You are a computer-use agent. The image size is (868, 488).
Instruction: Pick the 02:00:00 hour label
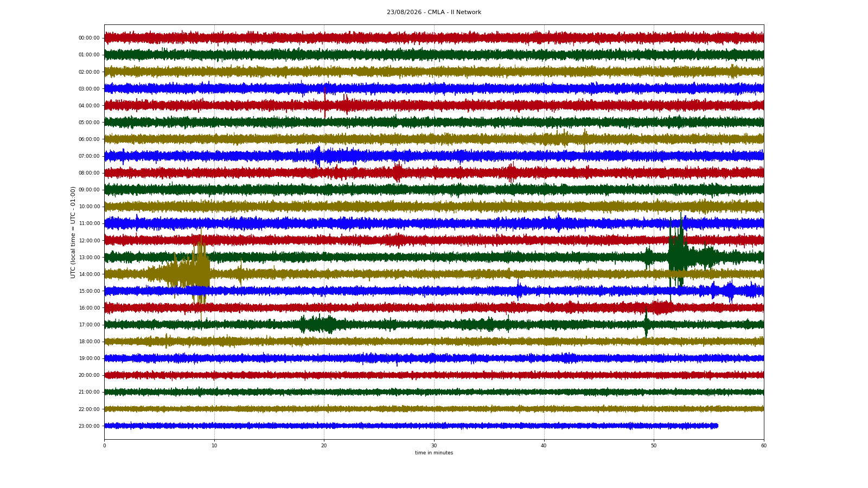tap(89, 72)
